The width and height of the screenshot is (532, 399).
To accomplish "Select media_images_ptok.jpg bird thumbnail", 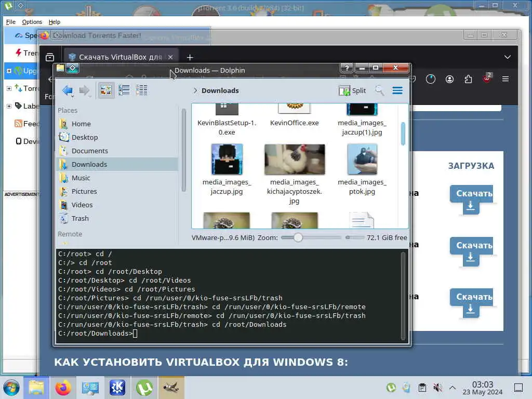I will pos(362,159).
